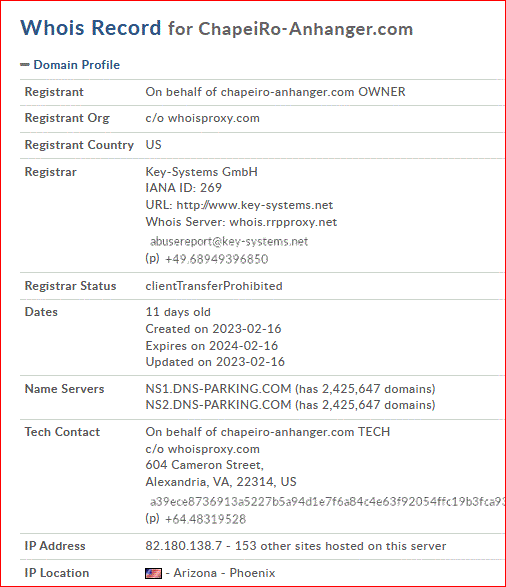
Task: Click Whois Server: whois.rrpproxy.net
Action: click(241, 222)
